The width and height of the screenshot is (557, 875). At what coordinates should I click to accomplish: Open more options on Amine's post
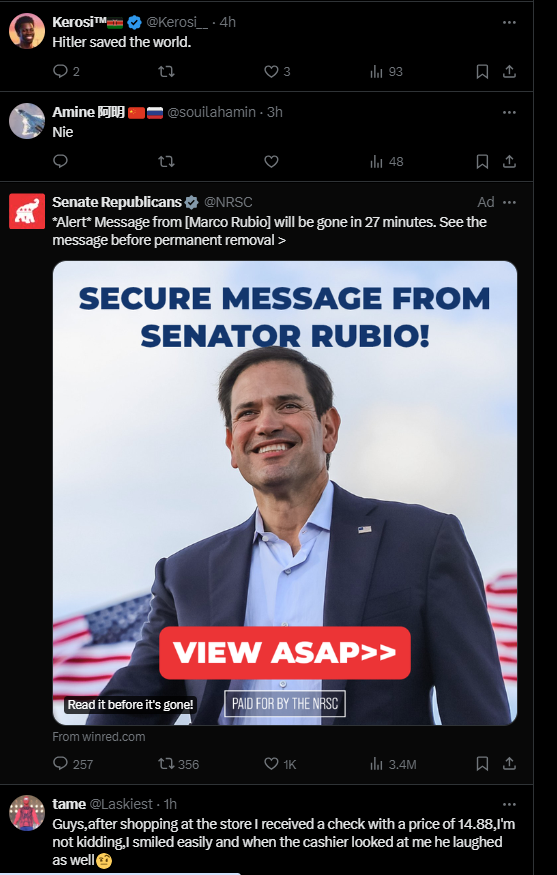[x=509, y=112]
